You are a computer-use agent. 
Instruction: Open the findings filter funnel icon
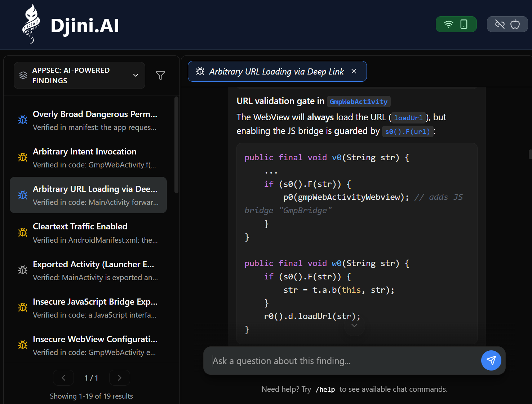(160, 75)
